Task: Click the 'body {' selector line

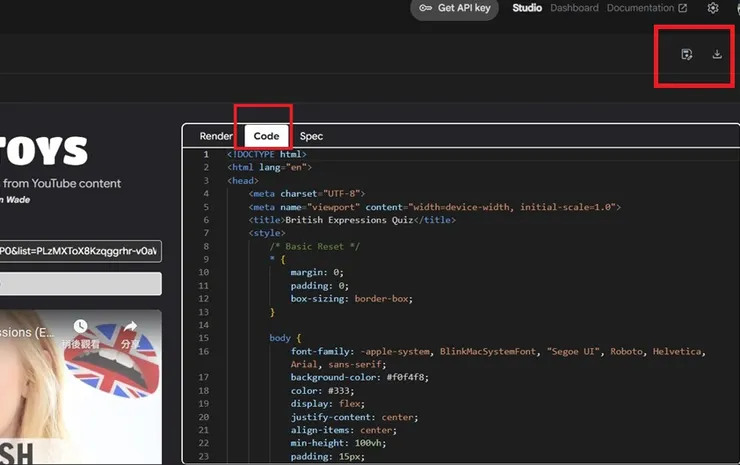Action: 285,338
